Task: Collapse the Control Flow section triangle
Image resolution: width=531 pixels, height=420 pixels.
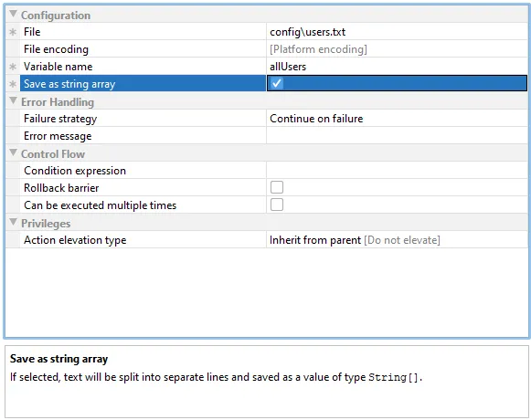Action: 13,152
